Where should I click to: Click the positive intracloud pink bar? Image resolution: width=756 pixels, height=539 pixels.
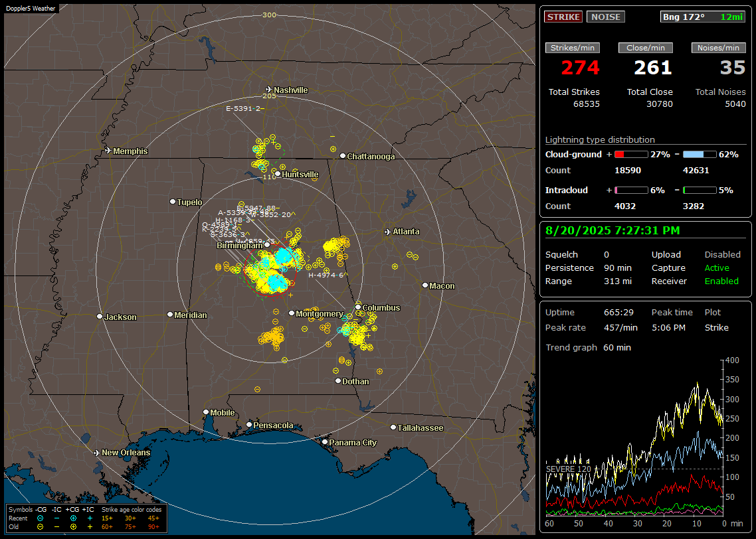[x=632, y=191]
